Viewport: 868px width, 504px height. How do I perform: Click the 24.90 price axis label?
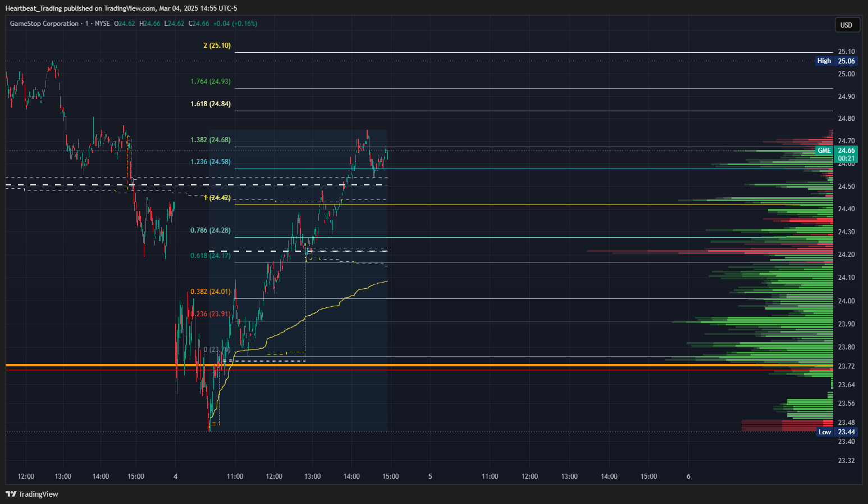click(846, 97)
